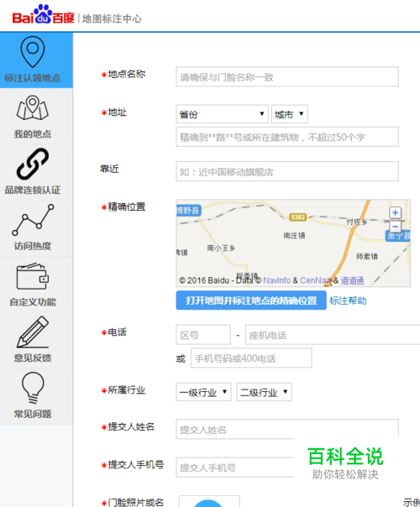Focus the 区号 area code field
Screen dimensions: 420x507
pyautogui.click(x=203, y=335)
